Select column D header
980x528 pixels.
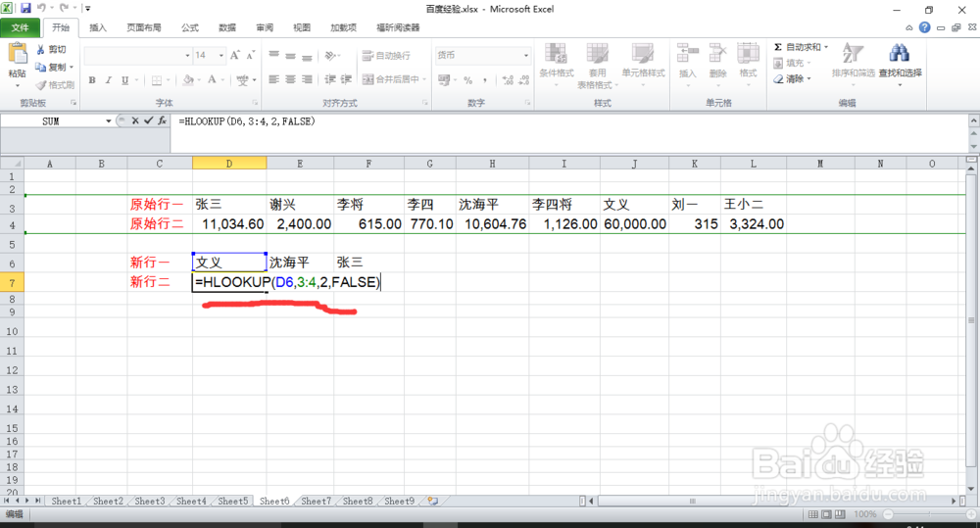point(229,164)
